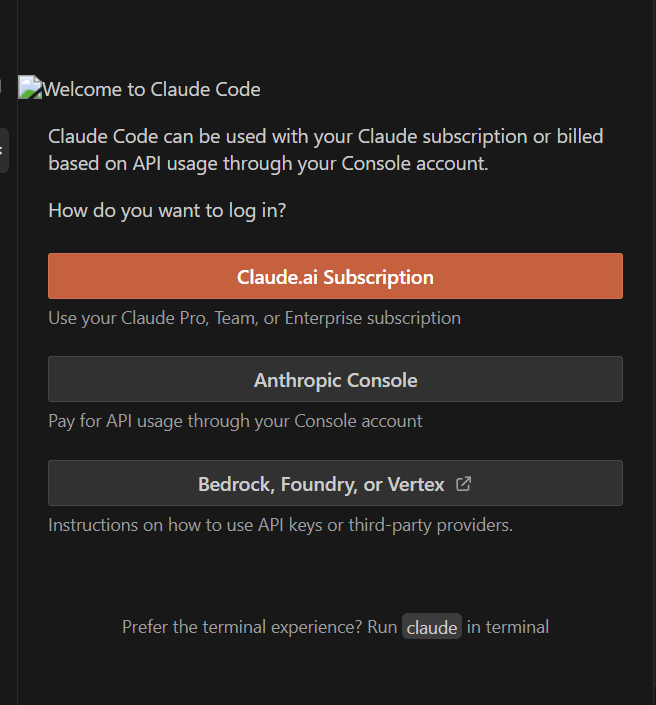Click the intro line mentioning your Claude subscription

click(x=325, y=136)
